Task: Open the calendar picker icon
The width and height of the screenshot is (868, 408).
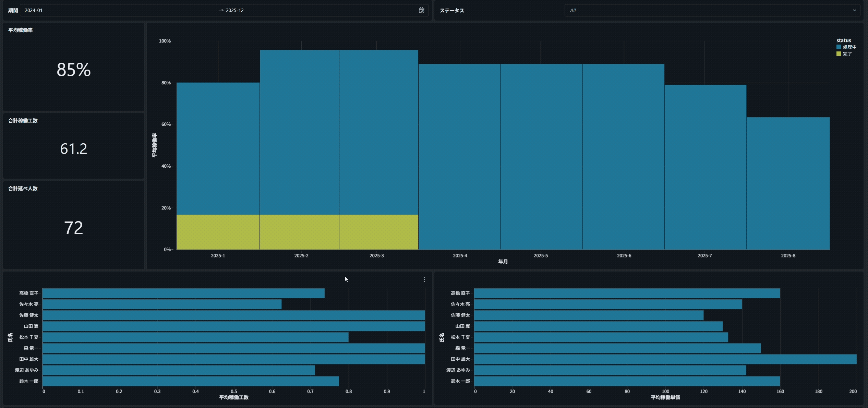Action: [x=421, y=10]
